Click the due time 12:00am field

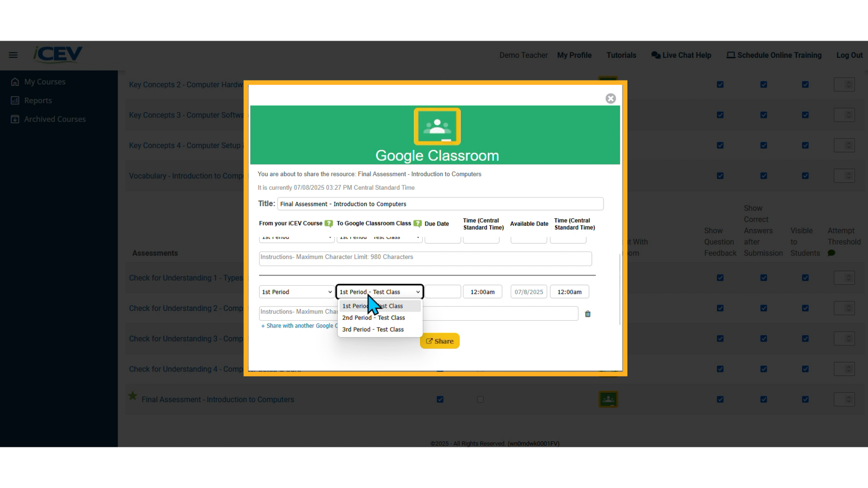click(x=482, y=292)
